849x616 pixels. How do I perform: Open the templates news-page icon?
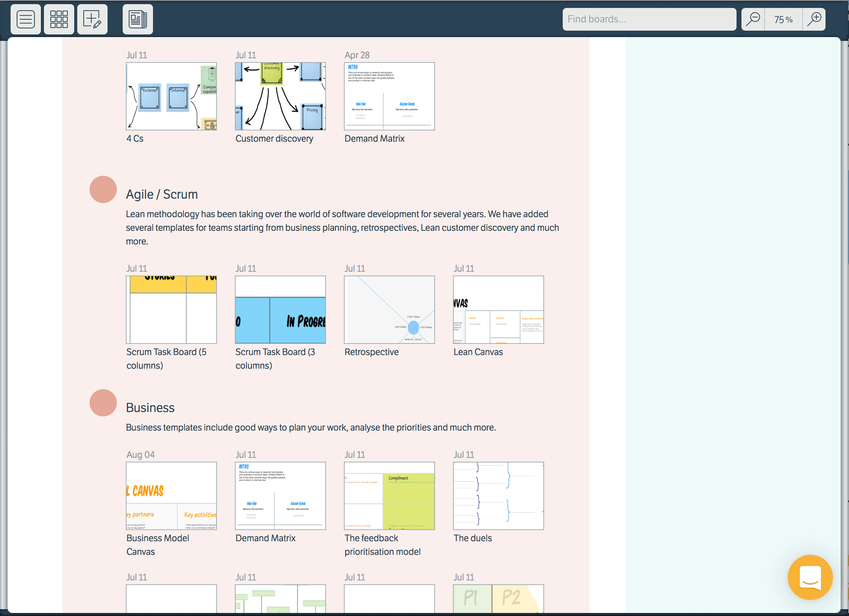coord(137,19)
